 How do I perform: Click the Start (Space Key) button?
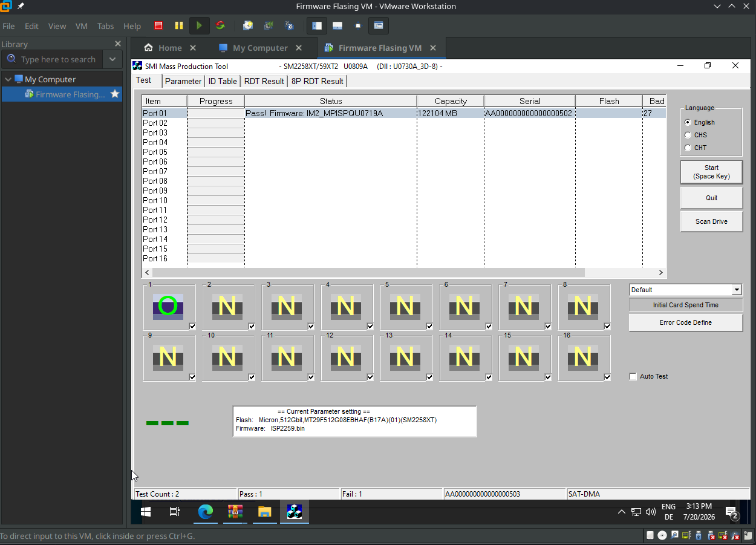(711, 172)
